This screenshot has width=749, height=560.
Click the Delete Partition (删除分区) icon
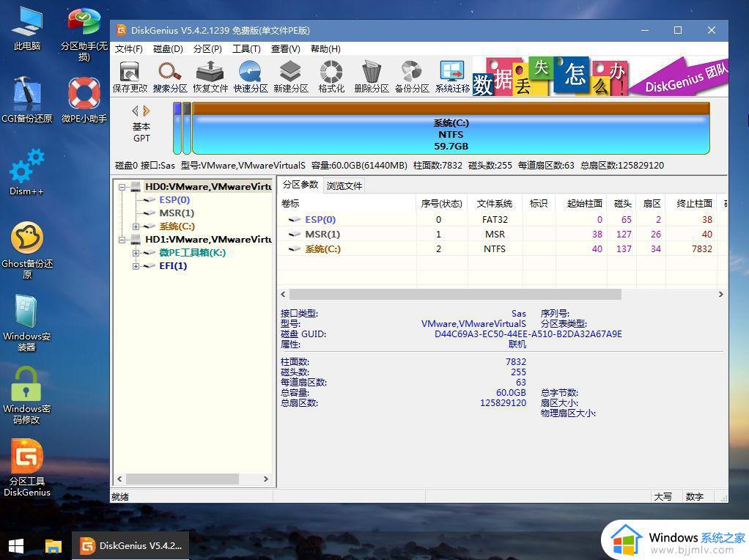pyautogui.click(x=371, y=76)
